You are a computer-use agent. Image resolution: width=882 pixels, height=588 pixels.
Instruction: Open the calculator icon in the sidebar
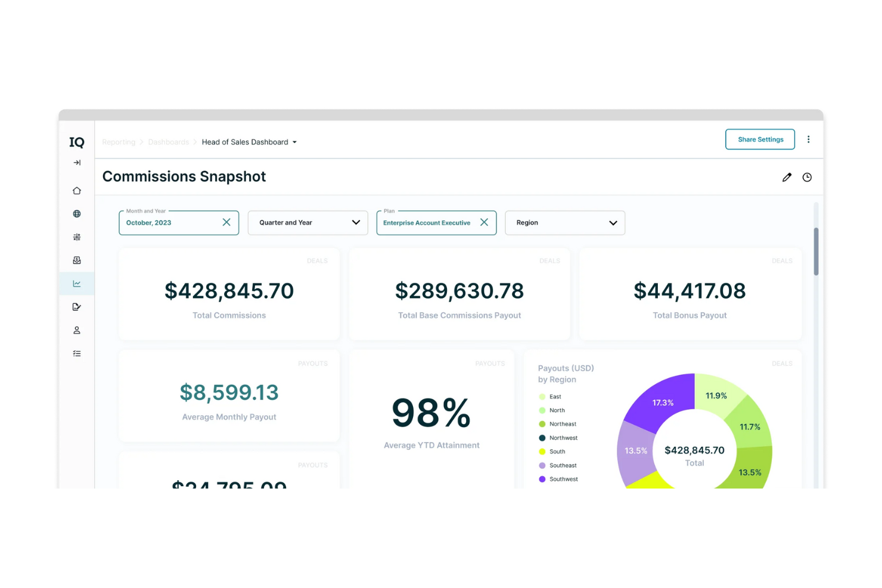click(x=76, y=237)
